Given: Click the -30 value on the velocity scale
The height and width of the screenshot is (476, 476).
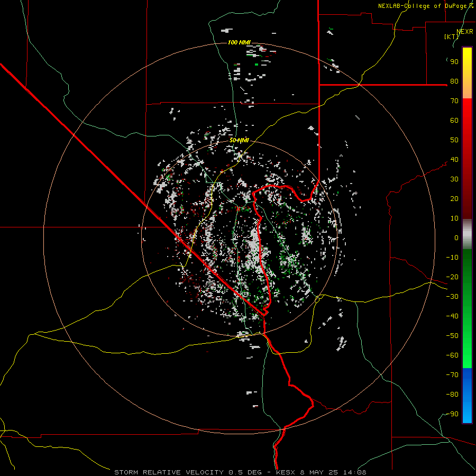Looking at the screenshot, I should pyautogui.click(x=452, y=297).
